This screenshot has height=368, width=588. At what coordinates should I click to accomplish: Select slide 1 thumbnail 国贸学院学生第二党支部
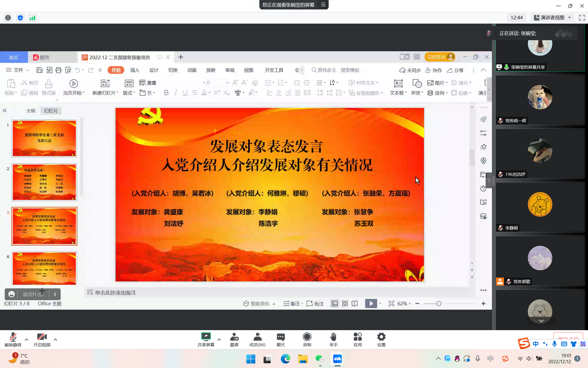44,138
